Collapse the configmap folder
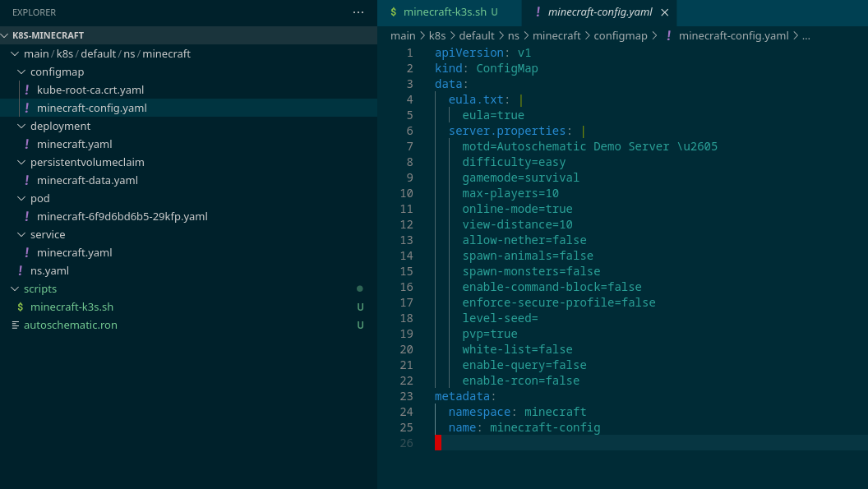This screenshot has width=868, height=489. (x=21, y=72)
